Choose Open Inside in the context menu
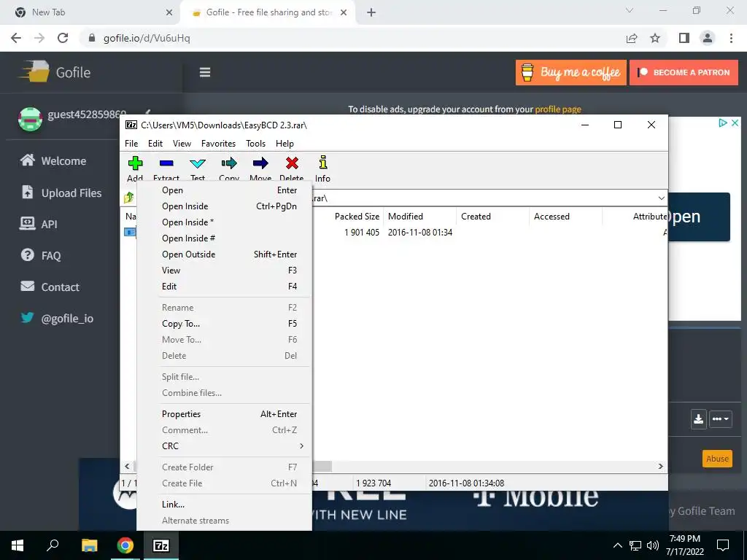The image size is (747, 560). (x=224, y=206)
